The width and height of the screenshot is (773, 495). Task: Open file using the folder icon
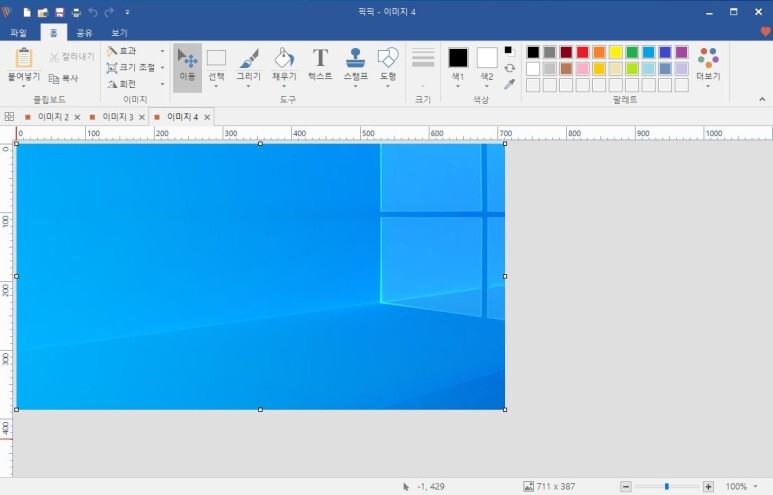pos(43,12)
